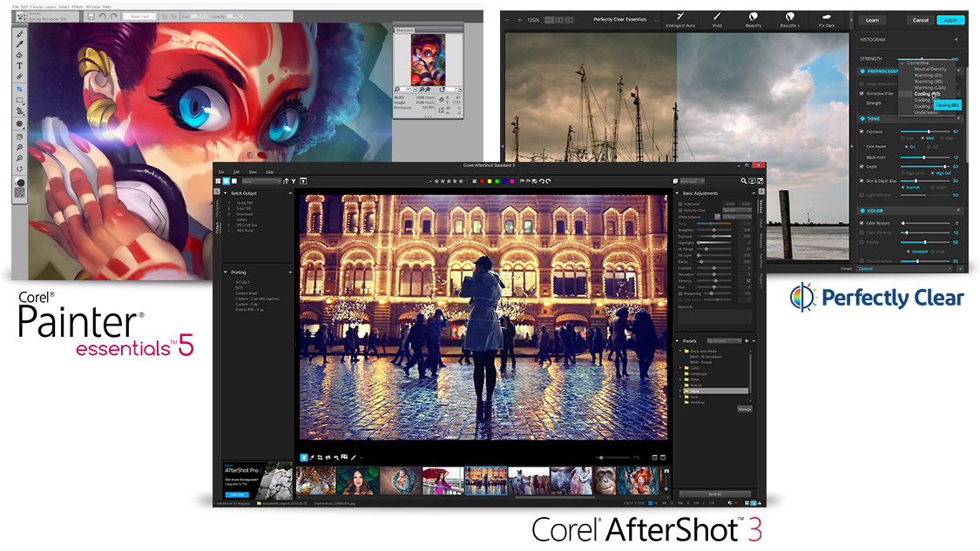Collapse the Tone section in Perfectly Clear
Image resolution: width=980 pixels, height=551 pixels.
(959, 118)
